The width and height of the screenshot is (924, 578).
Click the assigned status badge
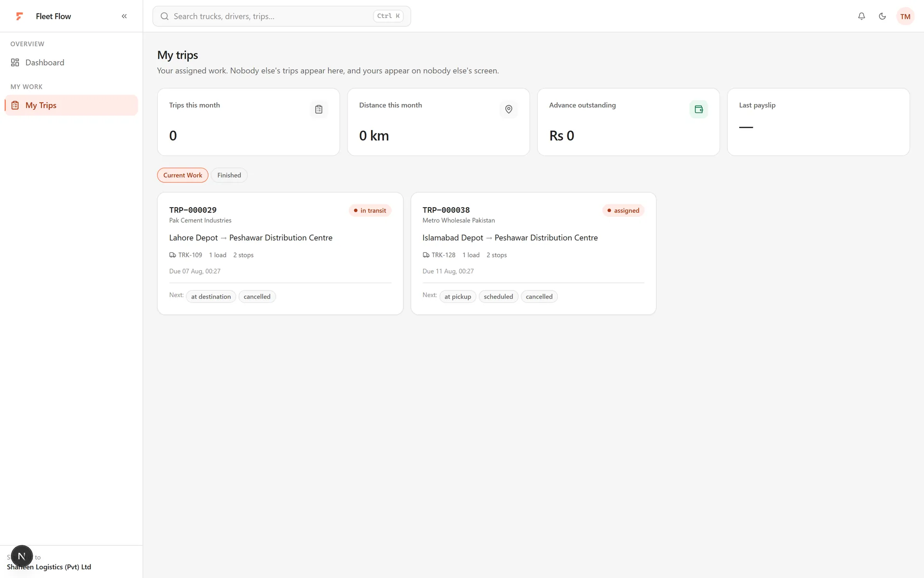tap(623, 210)
